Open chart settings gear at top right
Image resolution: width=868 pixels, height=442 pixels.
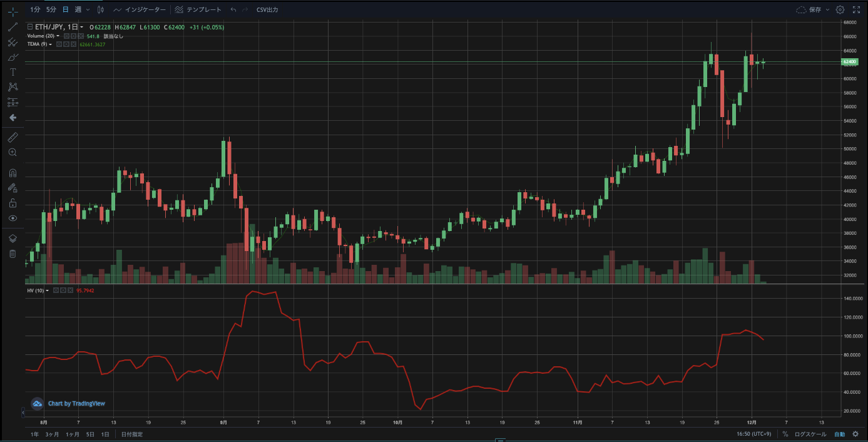(840, 10)
